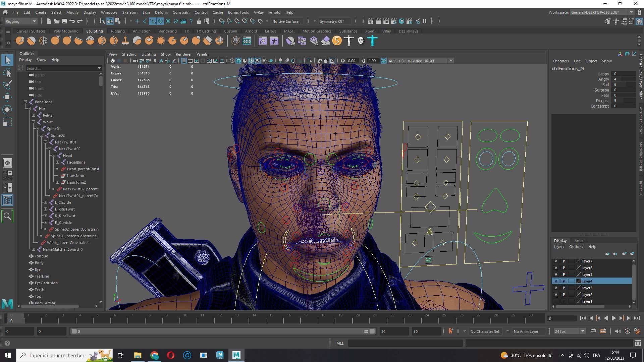Viewport: 644px width, 362px height.
Task: Click the play forward button
Action: click(x=613, y=318)
